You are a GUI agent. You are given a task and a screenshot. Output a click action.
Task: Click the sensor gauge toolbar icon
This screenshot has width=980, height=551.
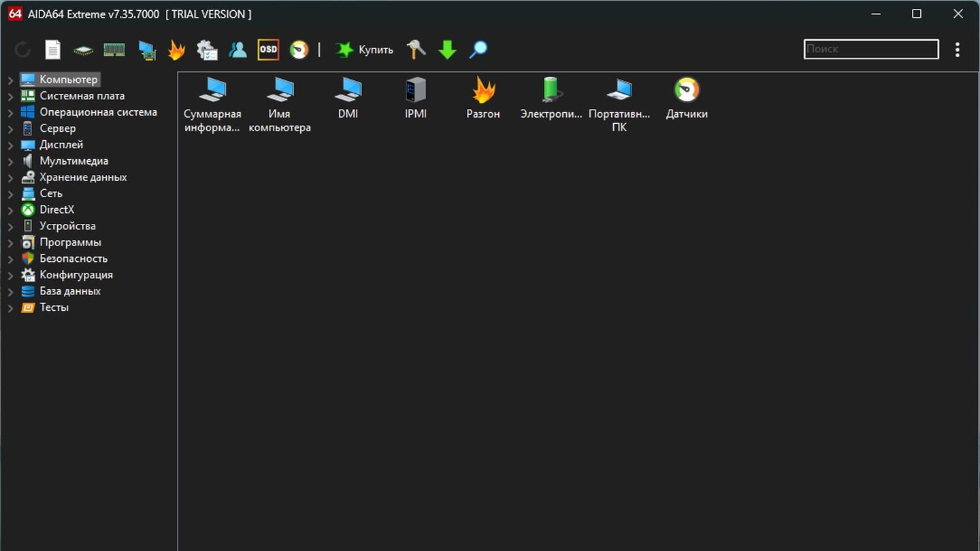299,50
